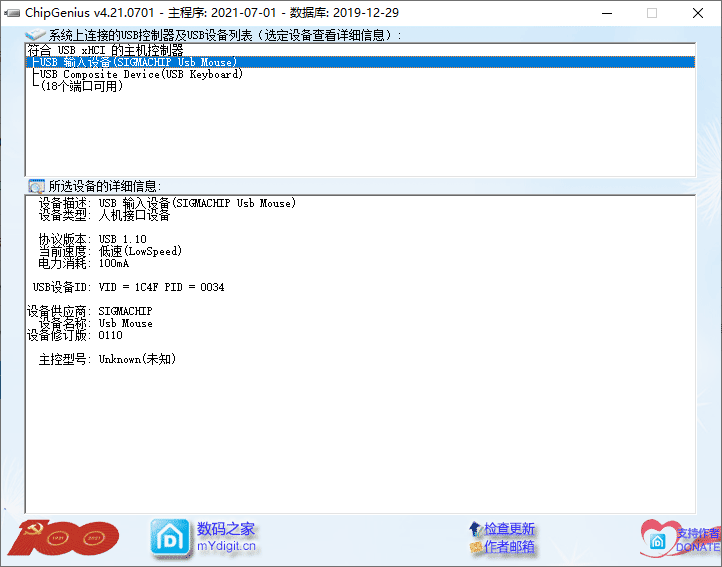Select the SIGMACHIP Usb Mouse device row
The width and height of the screenshot is (722, 567).
(361, 62)
